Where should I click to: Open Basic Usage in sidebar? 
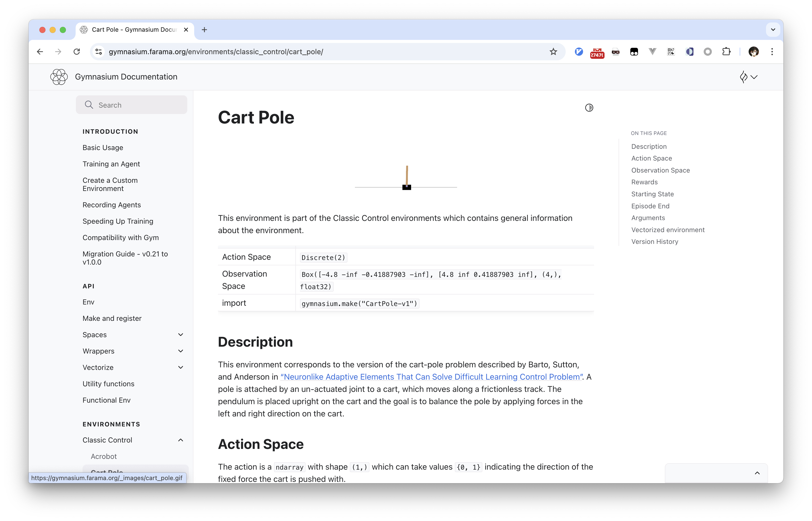[x=103, y=148]
